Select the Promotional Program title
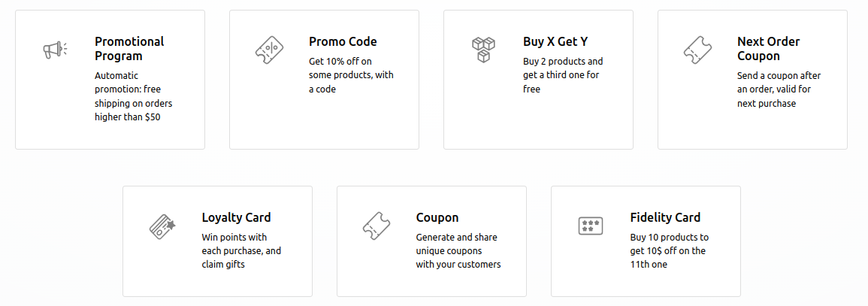 (129, 49)
